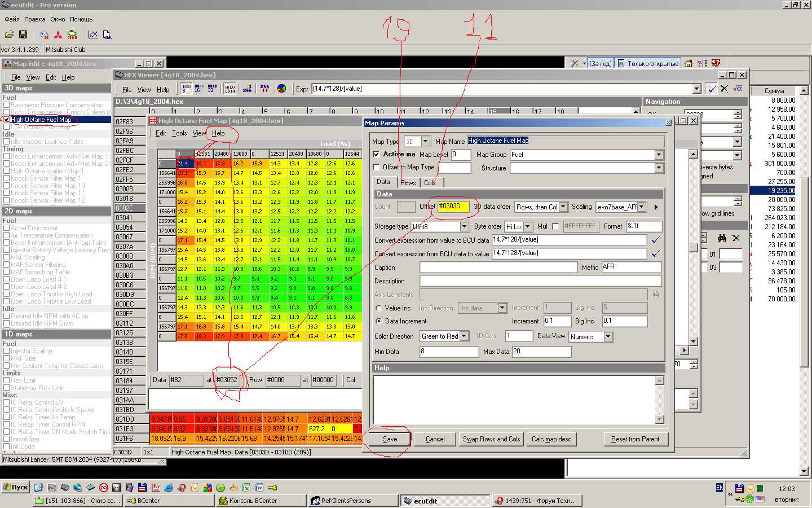
Task: Enable Barometric Pressure Compensation checkbox
Action: pyautogui.click(x=7, y=105)
